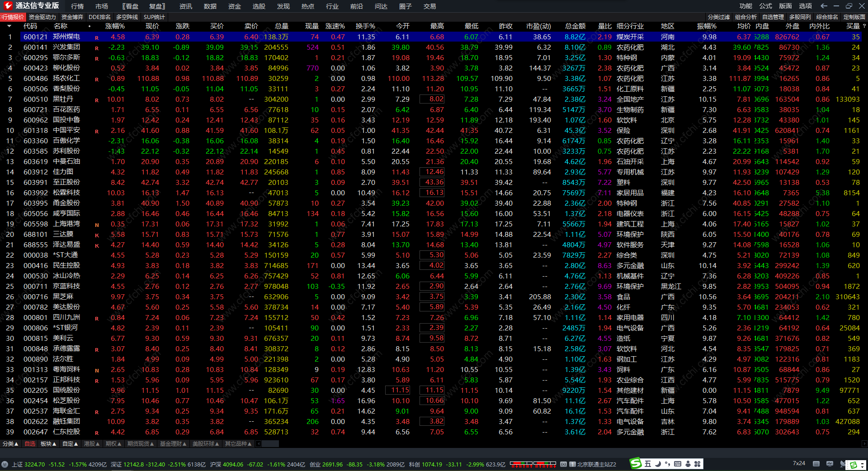Click the N marker beside 粤海饲料
The height and width of the screenshot is (471, 868).
(97, 370)
